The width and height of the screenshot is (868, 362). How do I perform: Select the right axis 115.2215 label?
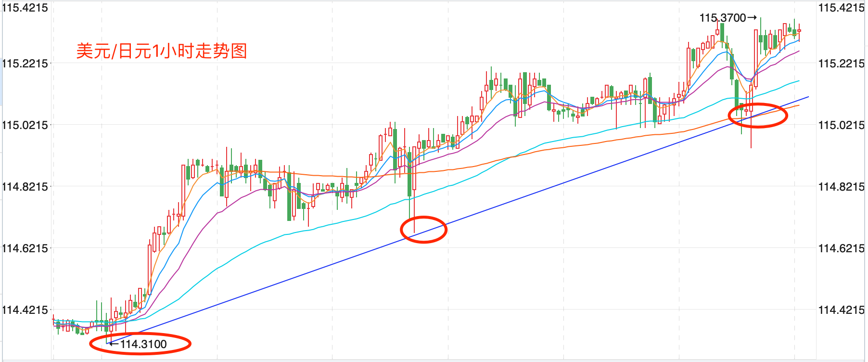click(842, 64)
